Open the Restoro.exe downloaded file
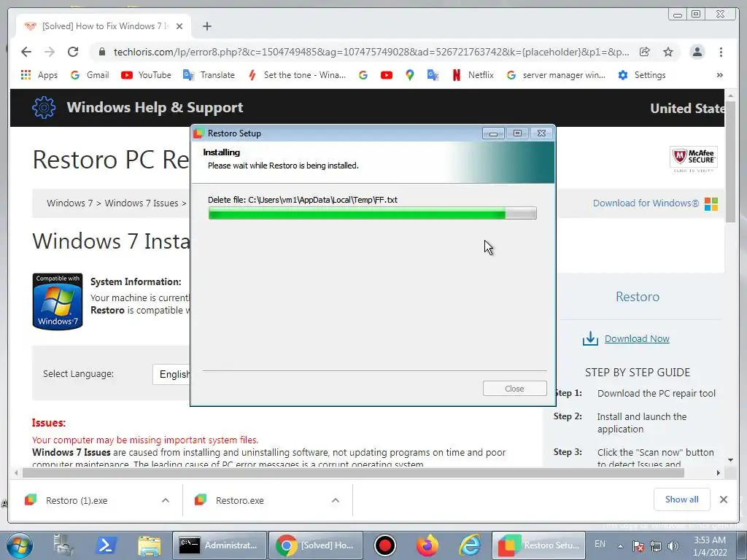 tap(239, 500)
